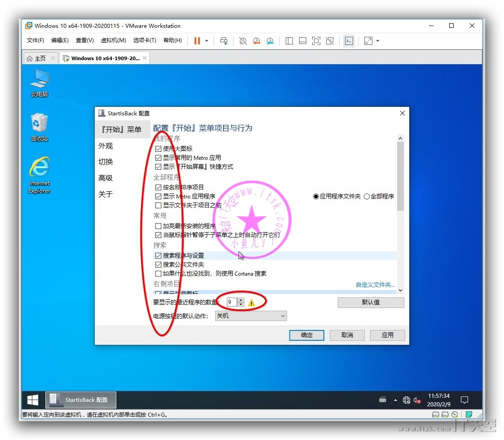Viewport: 504px width, 440px height.
Task: Click the 应用 button
Action: pos(387,335)
